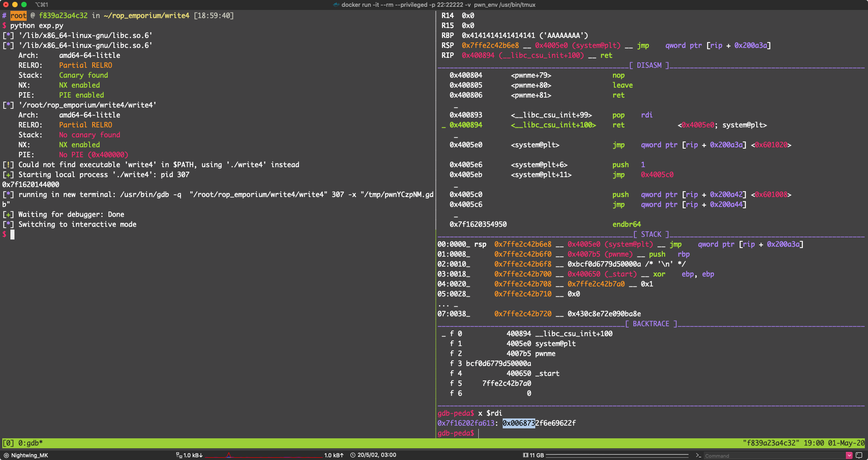Click '<system@plt+6>' push 1 line

click(x=539, y=164)
